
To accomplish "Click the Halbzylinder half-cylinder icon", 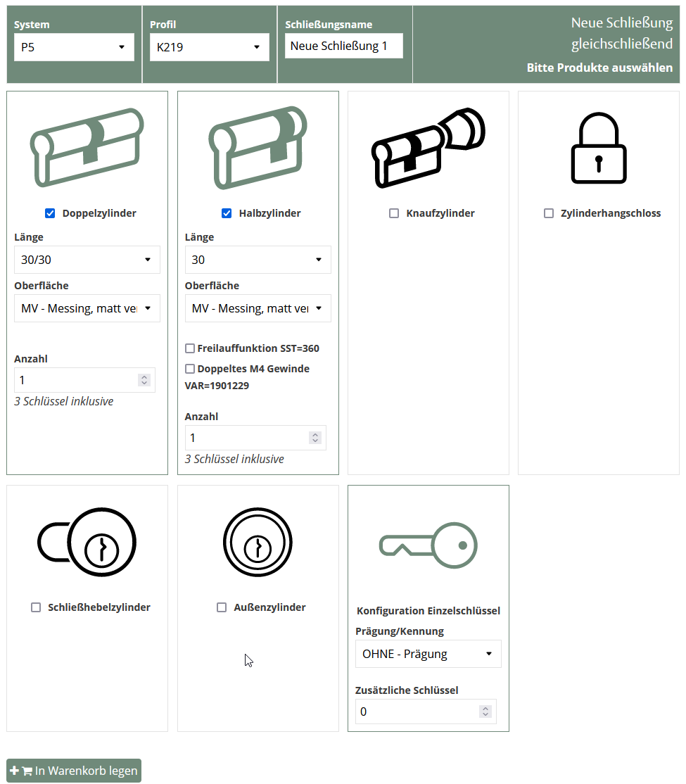I will pos(258,148).
